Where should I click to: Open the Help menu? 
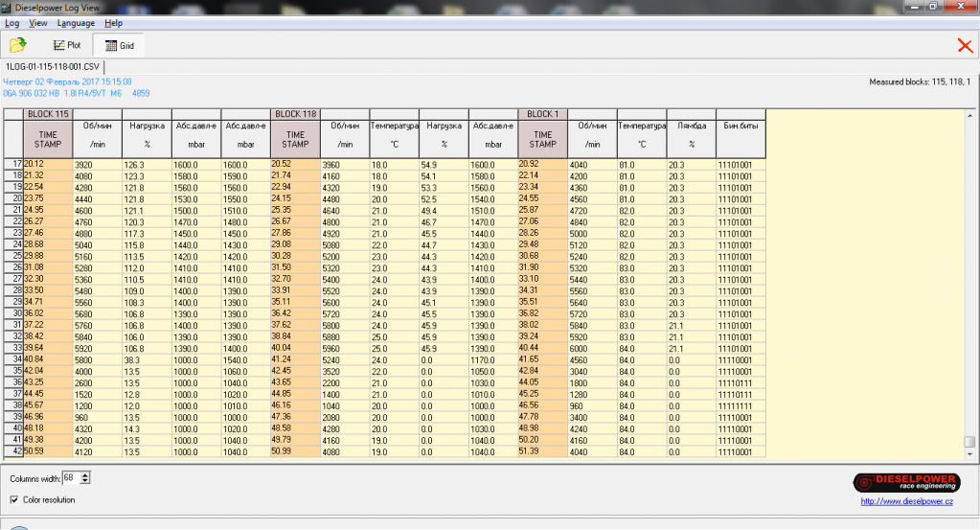113,22
